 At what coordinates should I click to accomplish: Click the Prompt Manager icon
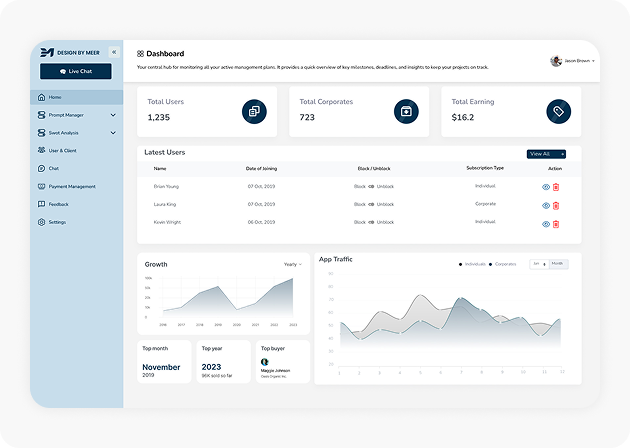point(41,115)
